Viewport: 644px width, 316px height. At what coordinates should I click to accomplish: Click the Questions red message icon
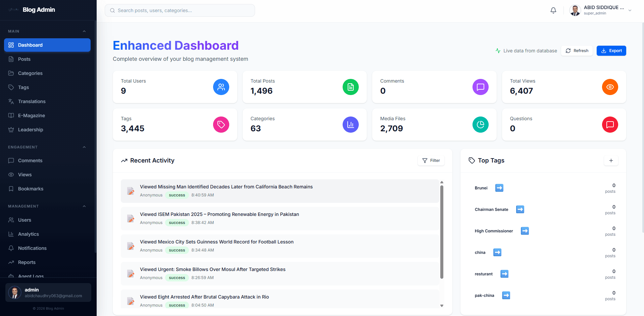[610, 125]
